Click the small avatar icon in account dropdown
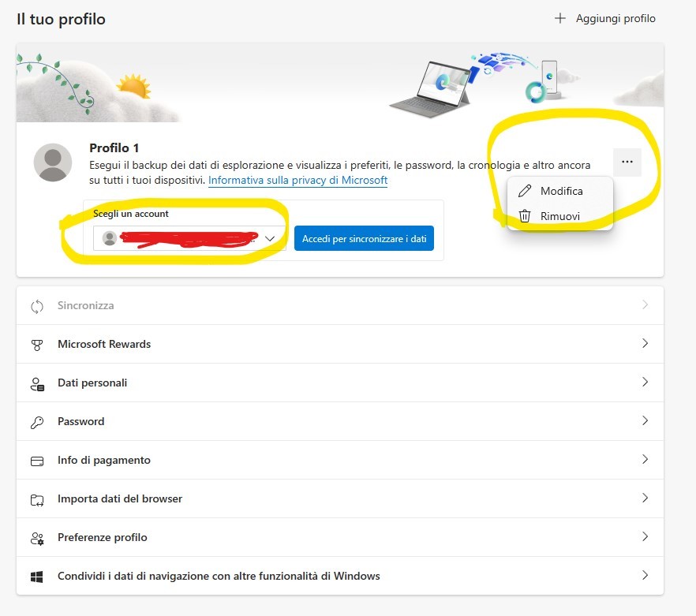 point(110,238)
